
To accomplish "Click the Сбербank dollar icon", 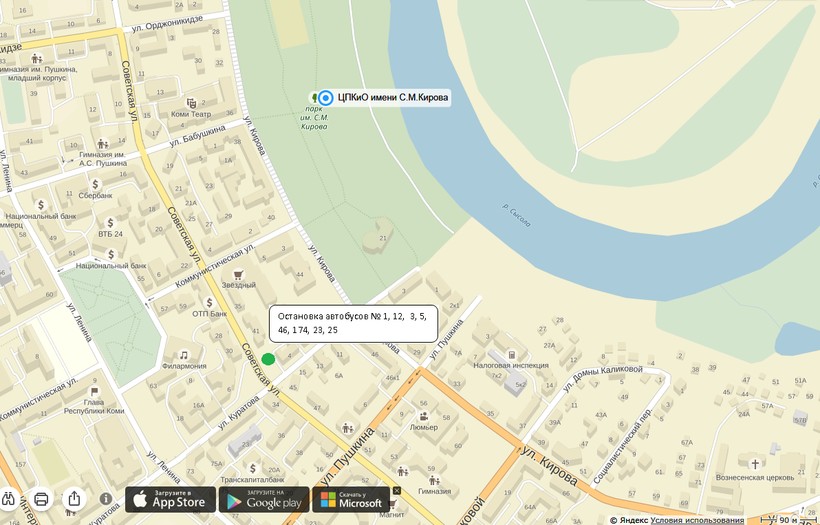I will (x=95, y=184).
